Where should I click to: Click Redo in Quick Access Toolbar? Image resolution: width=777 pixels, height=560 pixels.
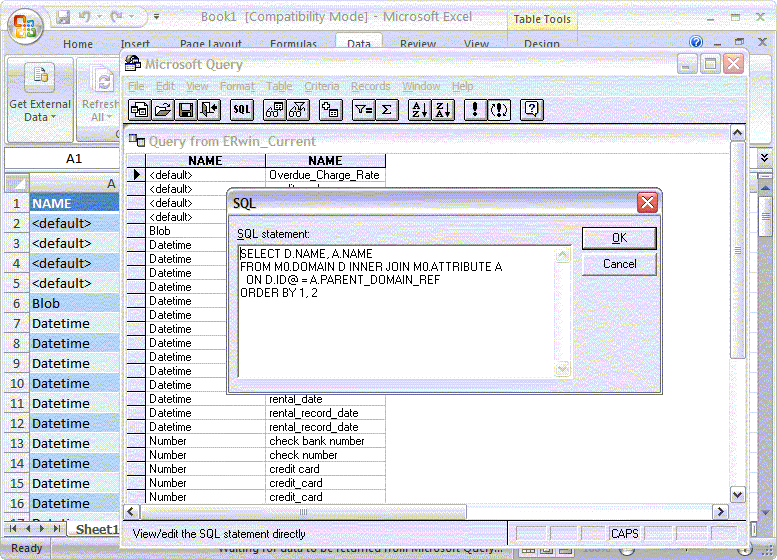(x=117, y=17)
